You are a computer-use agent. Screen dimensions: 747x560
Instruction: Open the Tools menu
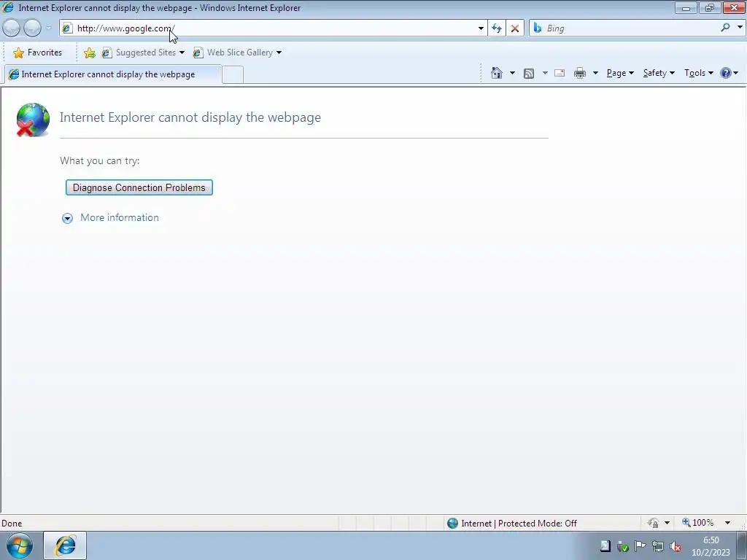[x=699, y=73]
